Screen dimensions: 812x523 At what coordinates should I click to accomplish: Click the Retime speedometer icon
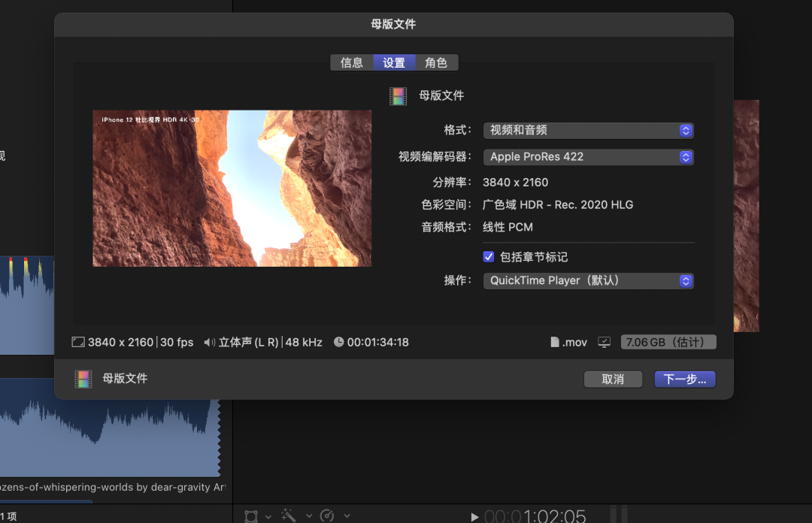(327, 515)
